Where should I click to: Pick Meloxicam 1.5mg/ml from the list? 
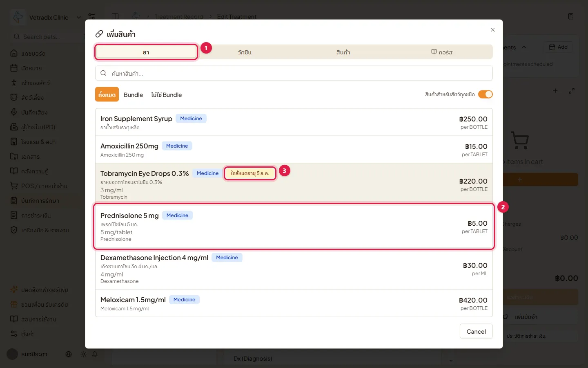pos(294,303)
